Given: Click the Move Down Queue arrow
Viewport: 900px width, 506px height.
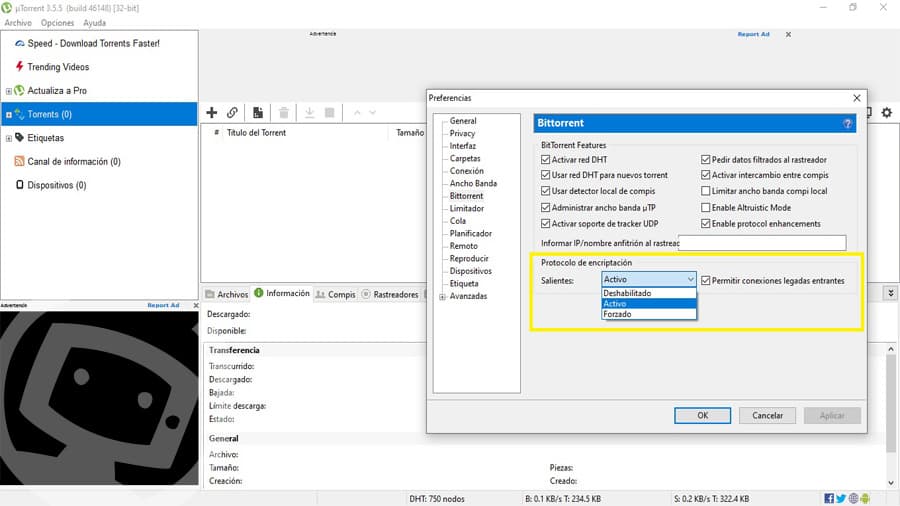Looking at the screenshot, I should pyautogui.click(x=373, y=112).
